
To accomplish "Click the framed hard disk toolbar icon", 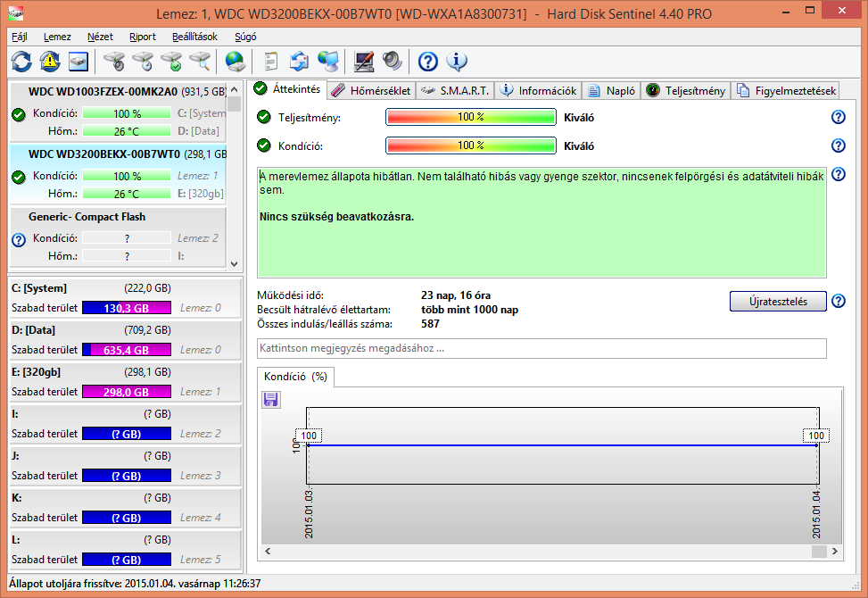I will pyautogui.click(x=79, y=62).
